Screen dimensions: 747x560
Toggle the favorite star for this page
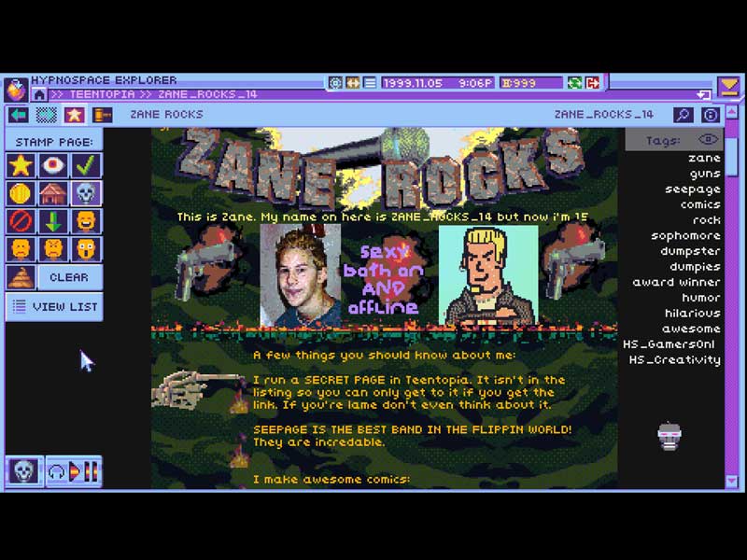[74, 115]
